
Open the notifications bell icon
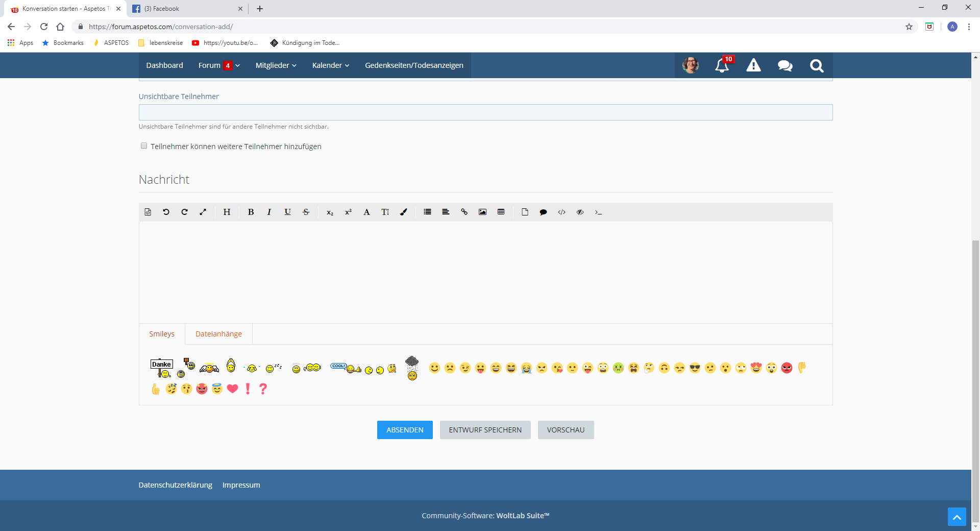[722, 65]
